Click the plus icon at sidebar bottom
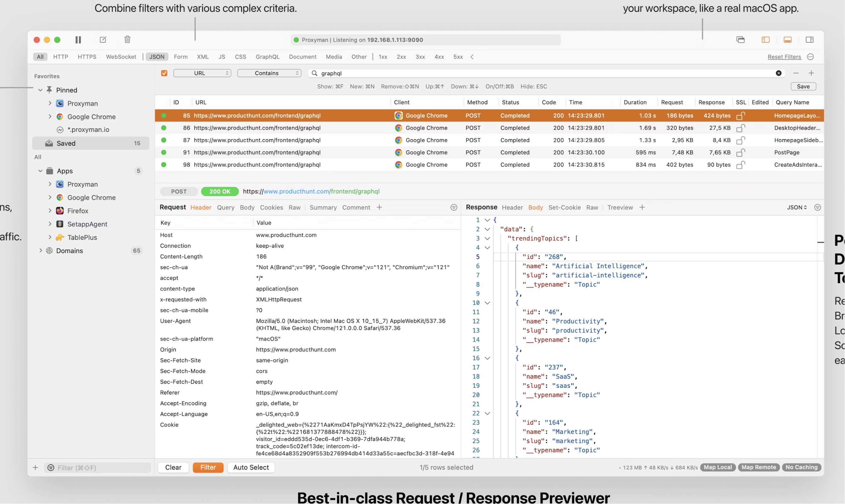This screenshot has width=845, height=504. [35, 468]
